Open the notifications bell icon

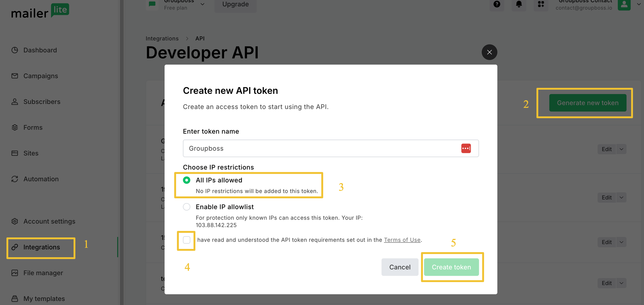[x=519, y=4]
